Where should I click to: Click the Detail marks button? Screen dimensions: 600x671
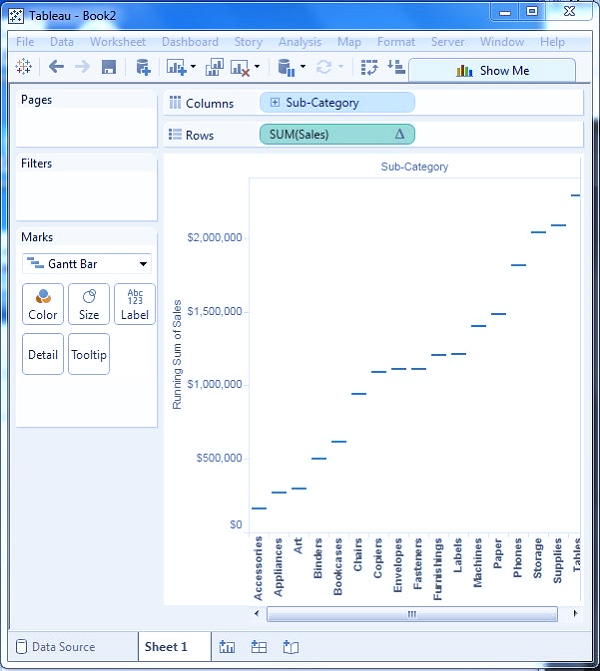pos(43,354)
